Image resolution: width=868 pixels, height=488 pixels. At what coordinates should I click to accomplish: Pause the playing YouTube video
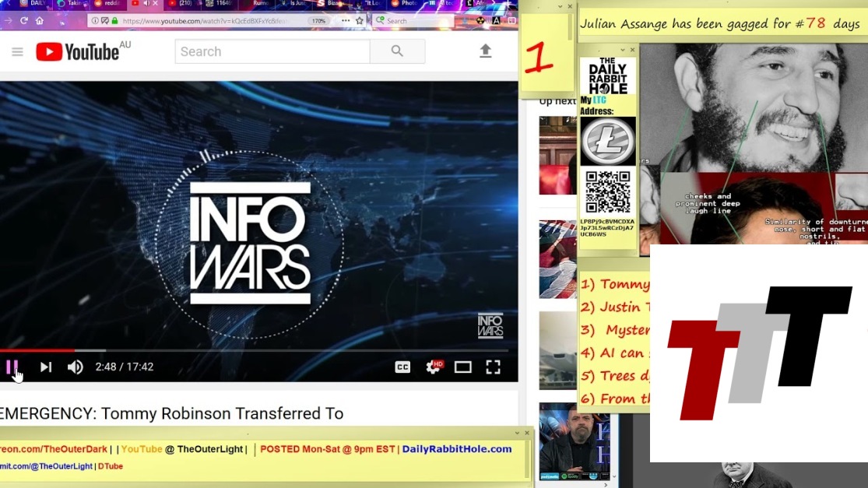click(x=12, y=367)
